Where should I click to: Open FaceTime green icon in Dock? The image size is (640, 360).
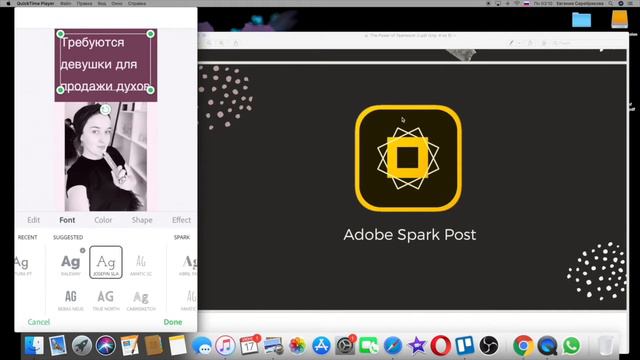(x=369, y=346)
